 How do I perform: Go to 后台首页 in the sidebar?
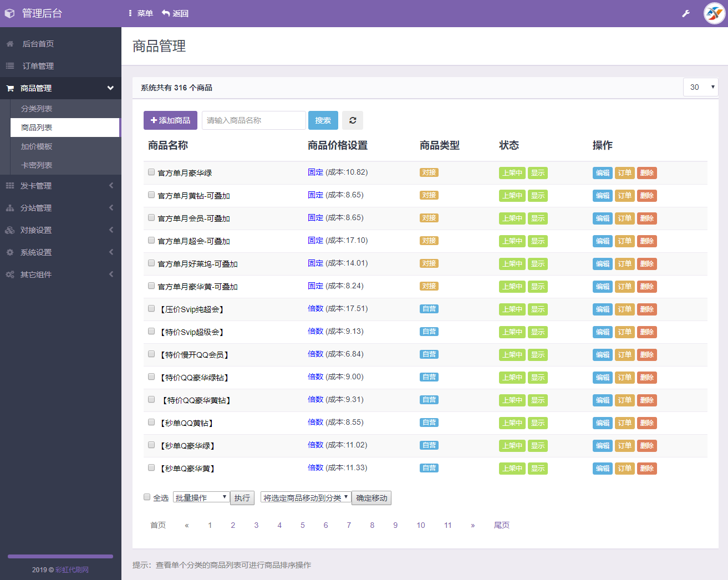pos(60,44)
